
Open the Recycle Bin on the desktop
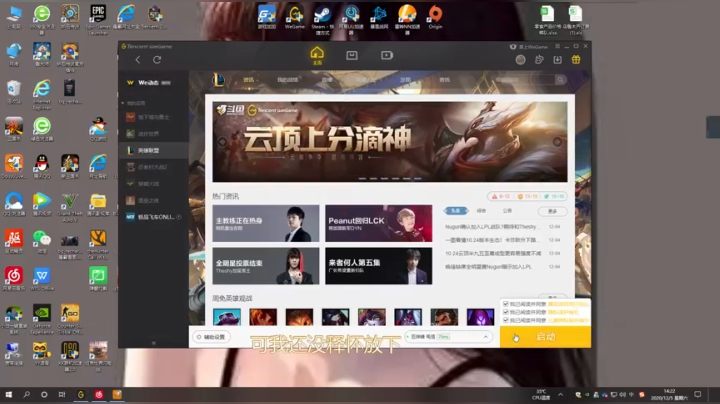pyautogui.click(x=14, y=92)
